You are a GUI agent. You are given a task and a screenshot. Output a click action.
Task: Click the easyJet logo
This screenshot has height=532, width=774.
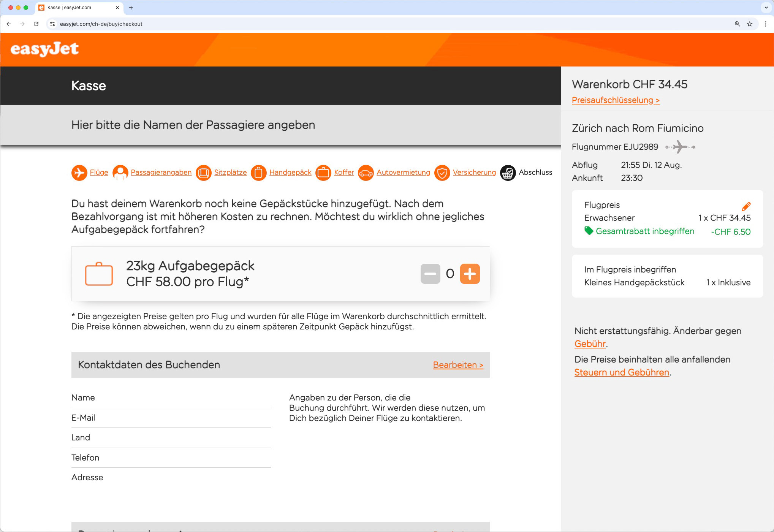[x=44, y=49]
